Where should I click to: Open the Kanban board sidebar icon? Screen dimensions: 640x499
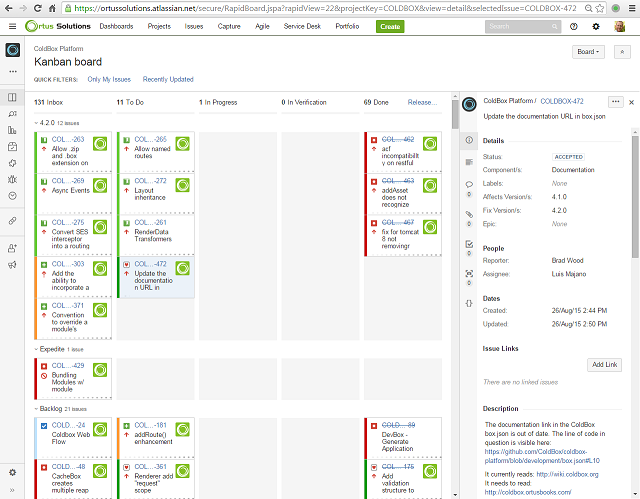click(x=12, y=97)
